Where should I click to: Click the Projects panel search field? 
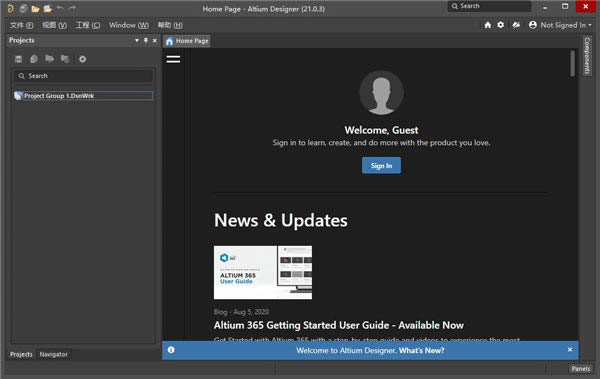pyautogui.click(x=83, y=76)
